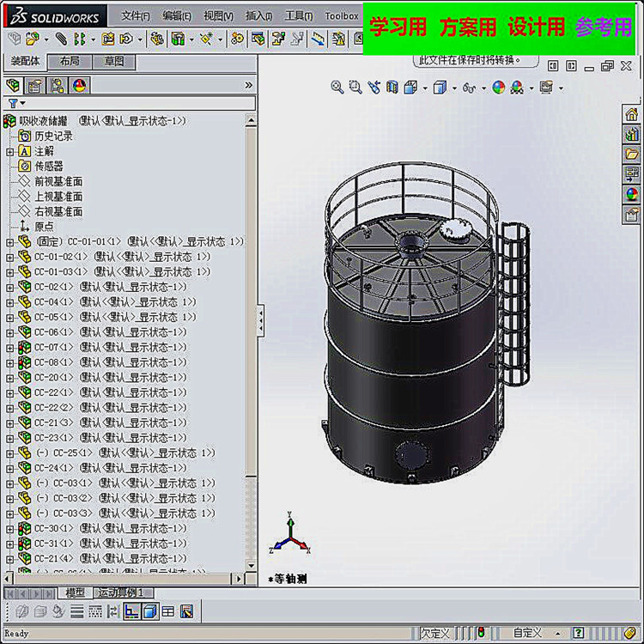This screenshot has height=644, width=644.
Task: Click the Apply Scene icon
Action: point(518,87)
